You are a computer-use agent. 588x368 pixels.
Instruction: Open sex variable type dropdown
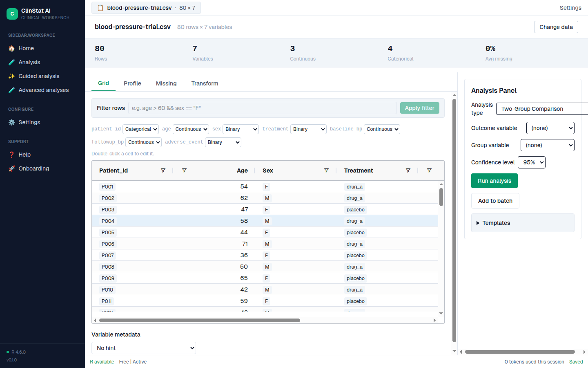(241, 129)
